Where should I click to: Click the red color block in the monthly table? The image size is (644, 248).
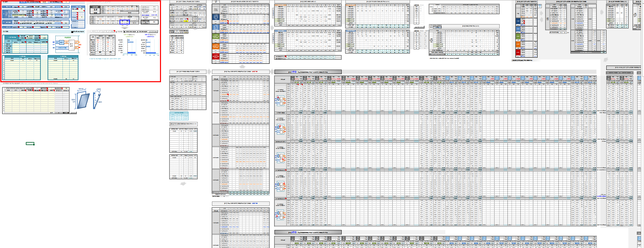pos(215,56)
